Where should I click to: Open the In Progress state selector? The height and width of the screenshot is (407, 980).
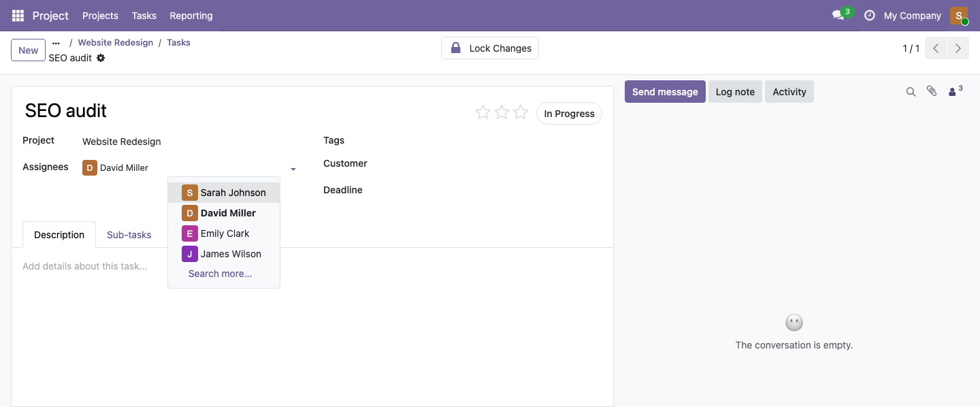569,114
